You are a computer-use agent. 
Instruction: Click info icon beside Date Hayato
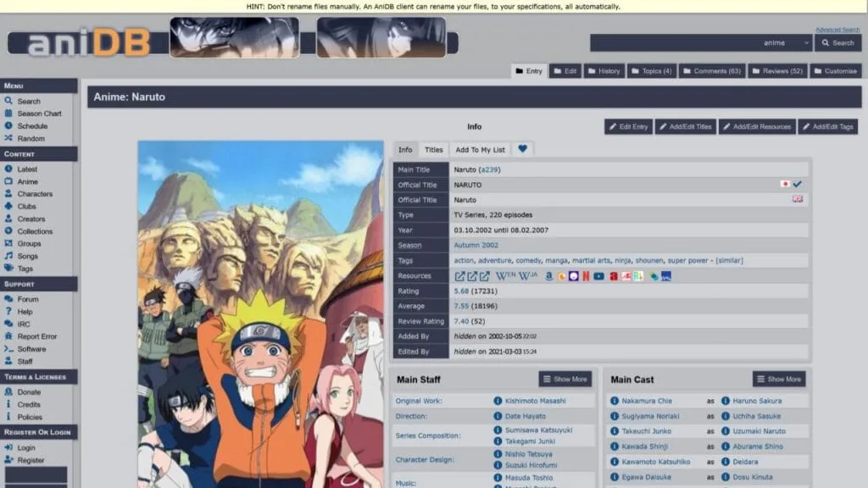point(498,415)
